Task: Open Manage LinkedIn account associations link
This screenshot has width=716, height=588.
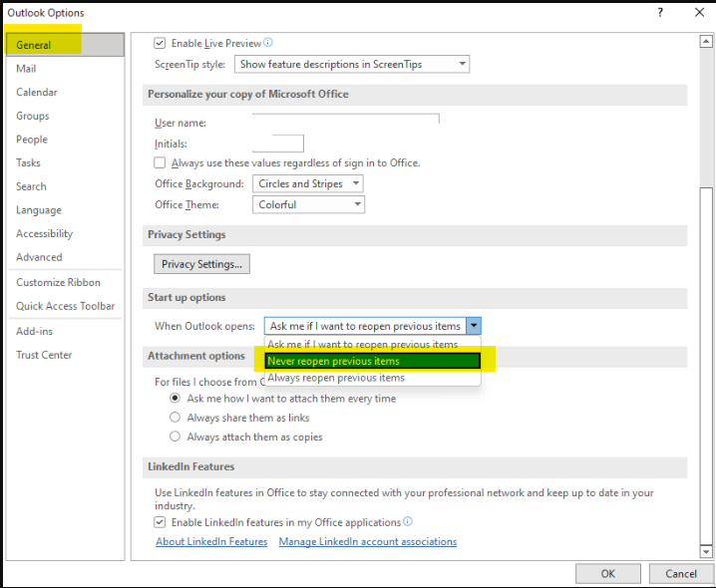Action: (x=368, y=541)
